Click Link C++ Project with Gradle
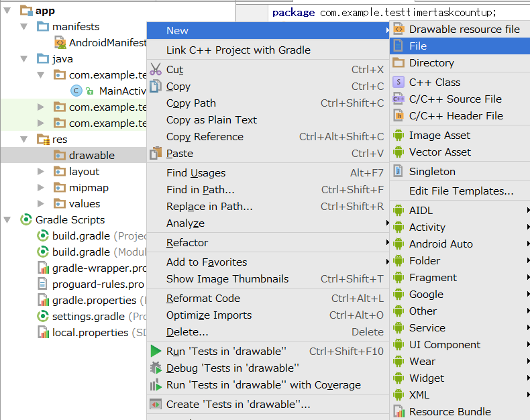The width and height of the screenshot is (530, 420). [238, 50]
